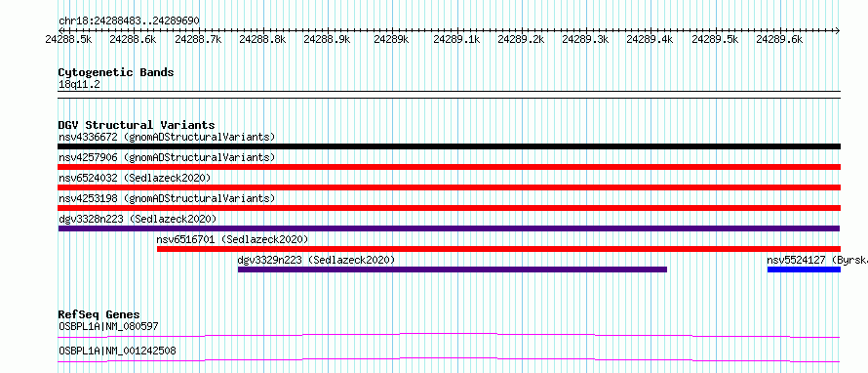Click the 24288.7k ruler position
The image size is (868, 373).
pyautogui.click(x=198, y=39)
